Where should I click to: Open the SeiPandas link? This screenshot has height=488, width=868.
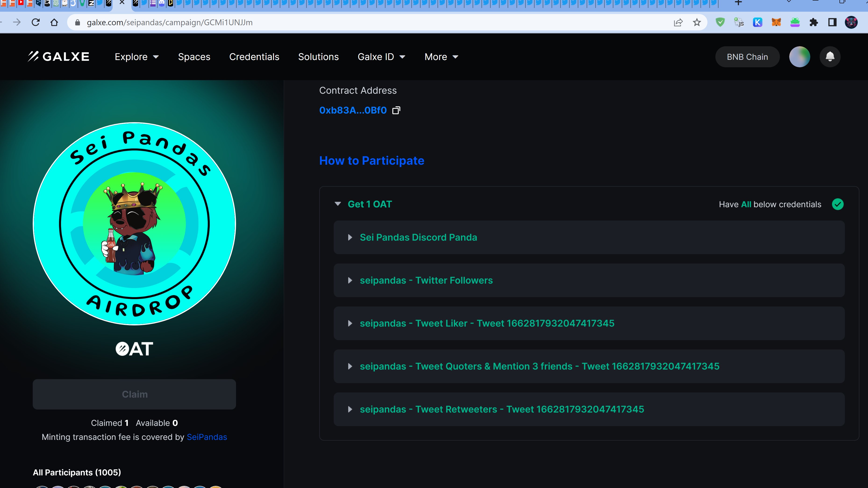tap(207, 437)
